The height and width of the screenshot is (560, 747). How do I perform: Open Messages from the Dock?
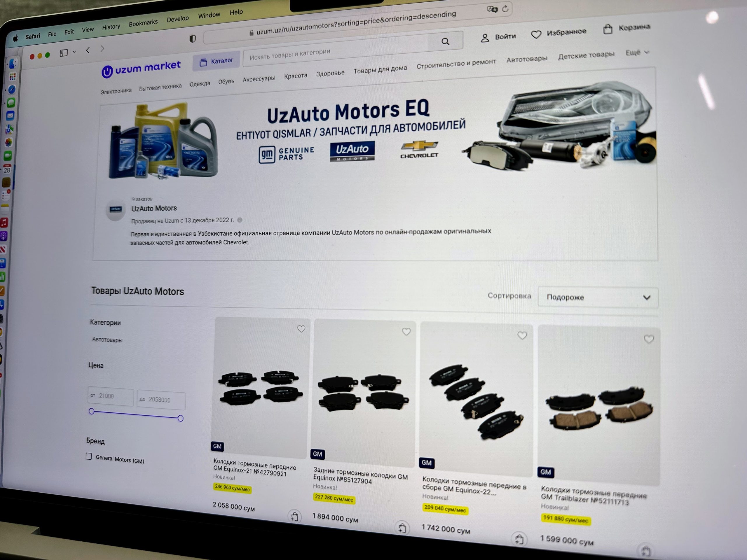[x=11, y=103]
